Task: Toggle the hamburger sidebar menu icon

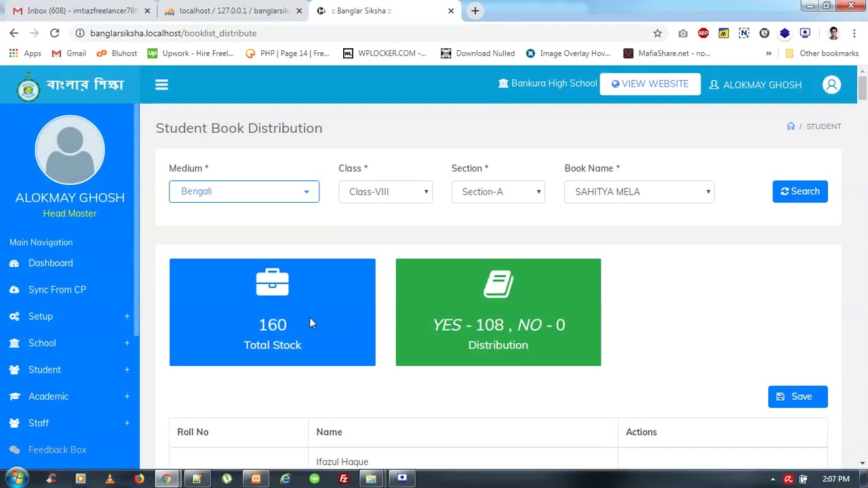Action: (x=161, y=85)
